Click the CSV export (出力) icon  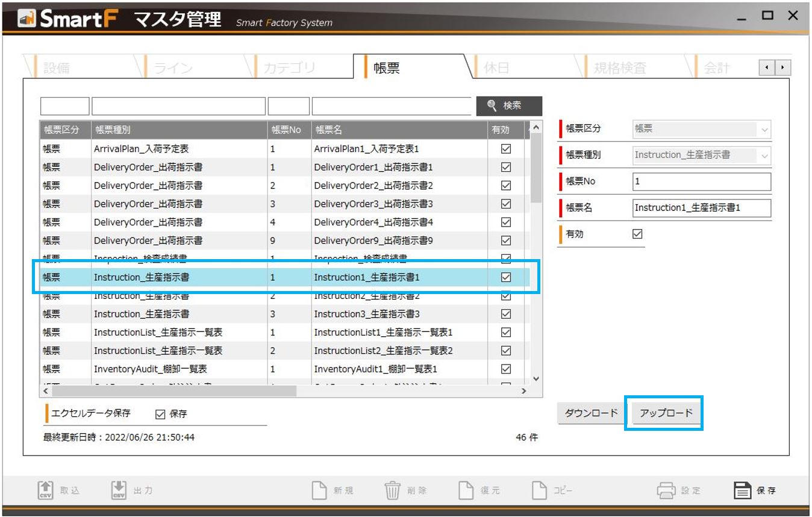coord(119,490)
